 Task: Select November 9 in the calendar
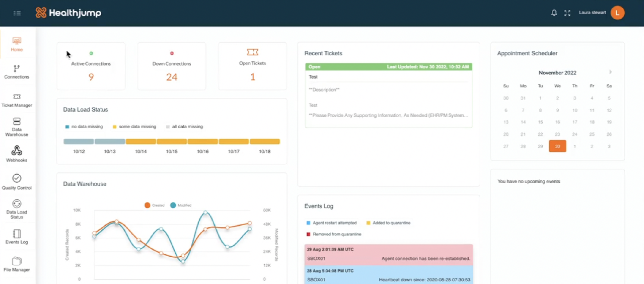point(557,110)
